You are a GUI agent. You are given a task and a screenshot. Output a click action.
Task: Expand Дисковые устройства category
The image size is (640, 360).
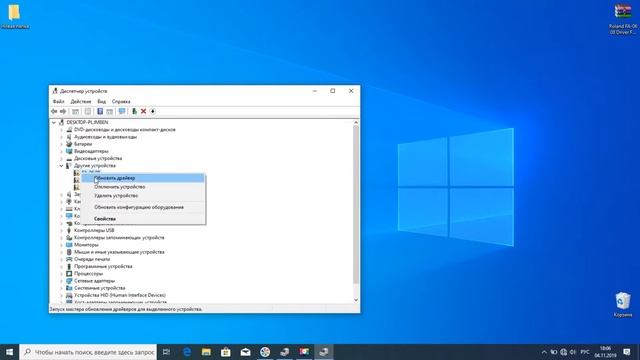click(x=62, y=158)
